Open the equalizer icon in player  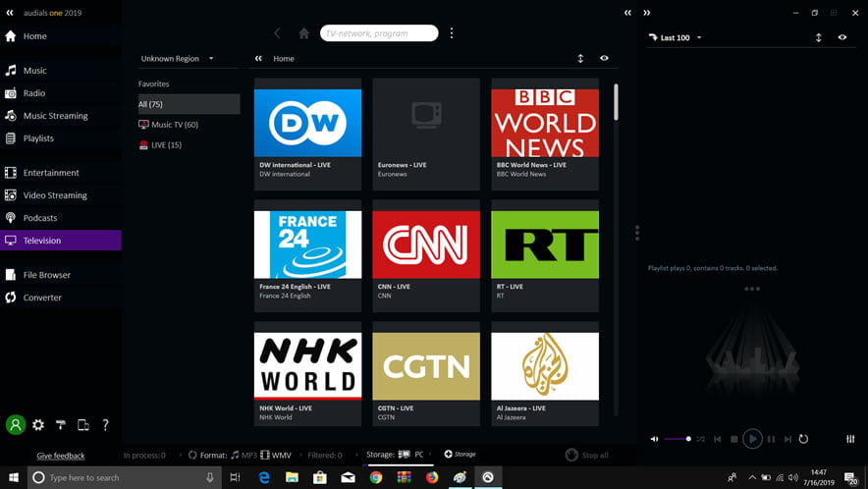coord(850,439)
